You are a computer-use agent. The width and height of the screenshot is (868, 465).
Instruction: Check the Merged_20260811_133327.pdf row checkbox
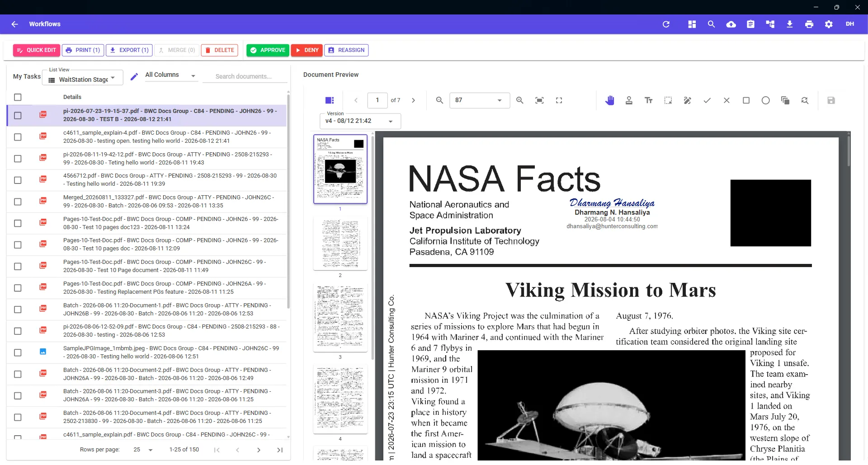point(18,202)
